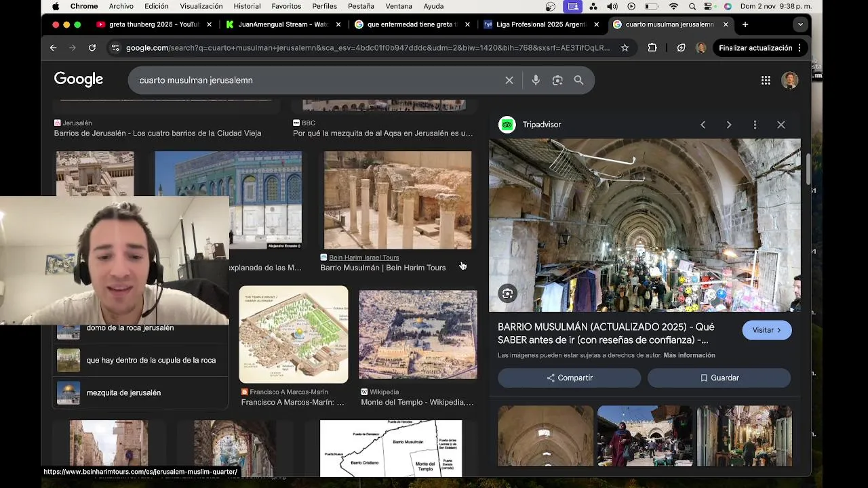868x488 pixels.
Task: Open 'Los cuatro barrios de la Ciudad Vieja' result
Action: [157, 134]
